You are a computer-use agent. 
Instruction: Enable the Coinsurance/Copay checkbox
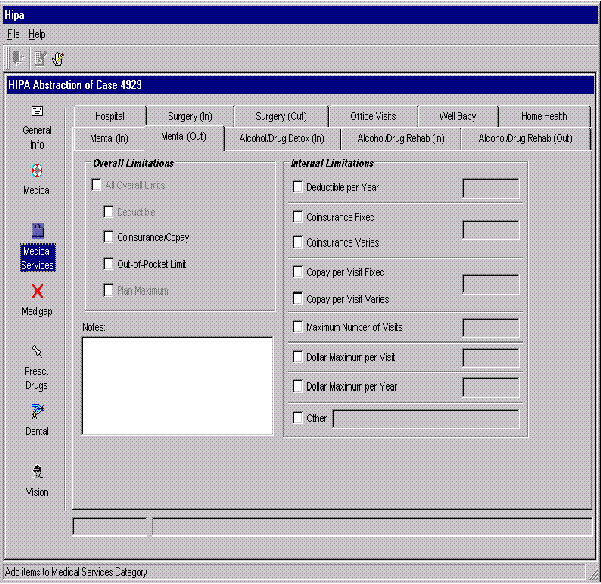point(109,237)
